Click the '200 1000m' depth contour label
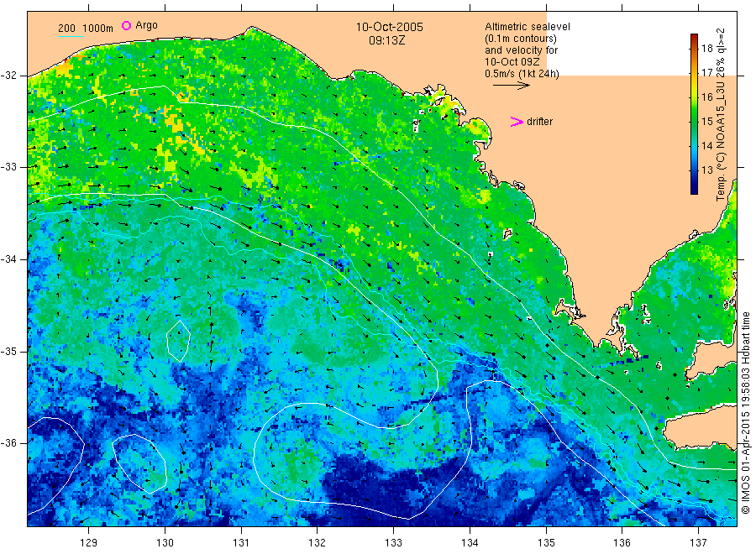This screenshot has height=554, width=756. tap(86, 29)
